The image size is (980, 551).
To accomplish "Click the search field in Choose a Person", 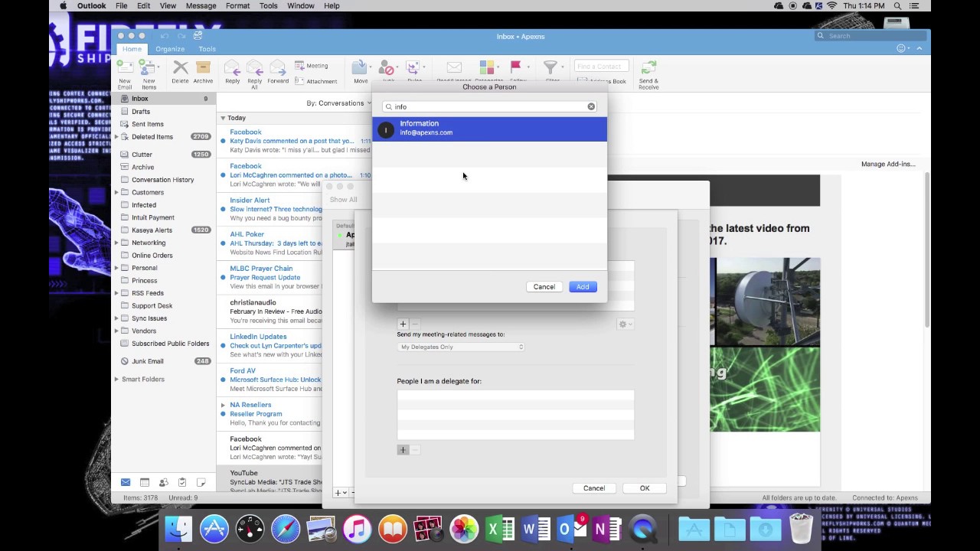I will [x=489, y=106].
